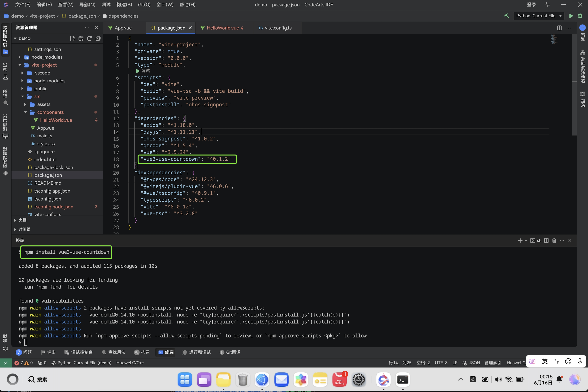
Task: Open the source code management sidebar
Action: pos(5,161)
